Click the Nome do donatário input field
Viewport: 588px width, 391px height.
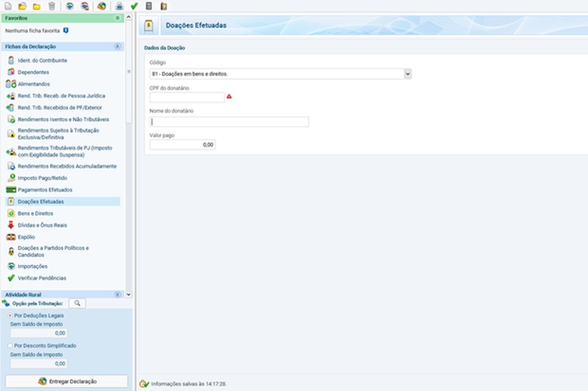coord(229,122)
